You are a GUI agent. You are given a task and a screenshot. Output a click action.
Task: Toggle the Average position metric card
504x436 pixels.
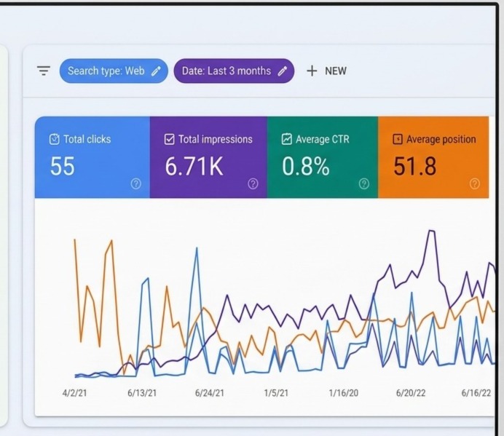tap(433, 157)
